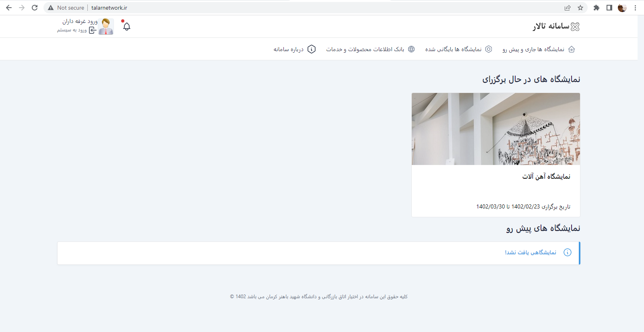Open درباره سامانه menu item
644x332 pixels.
click(x=289, y=49)
